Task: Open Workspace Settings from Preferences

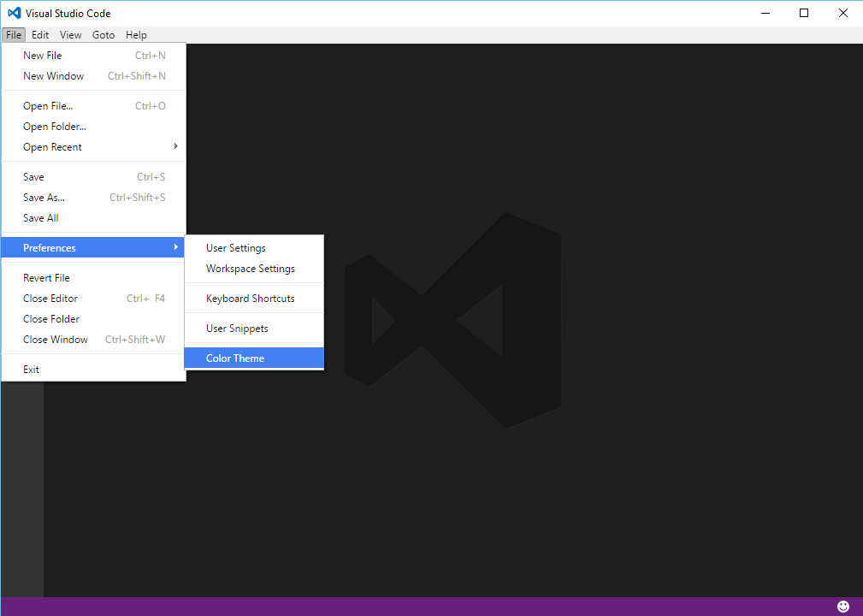Action: coord(254,269)
